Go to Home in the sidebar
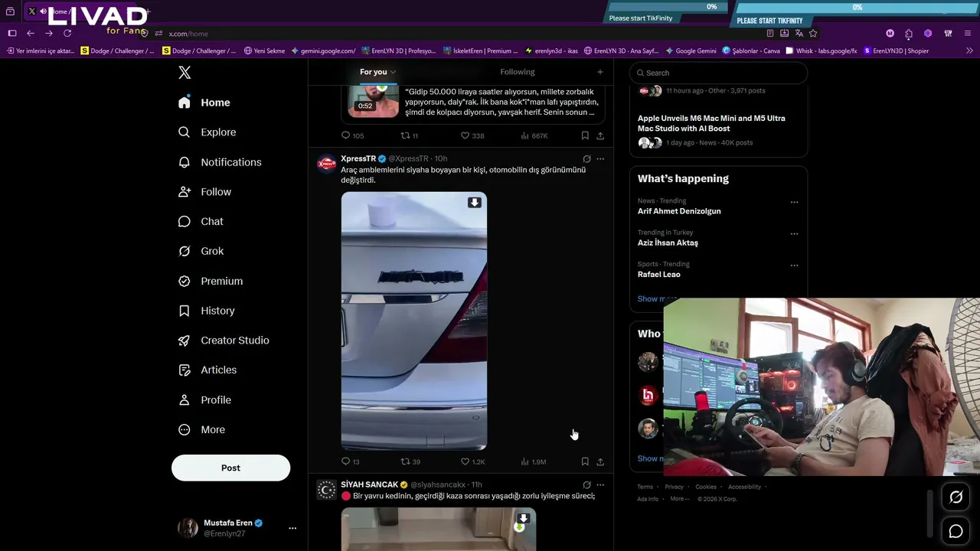Image resolution: width=980 pixels, height=551 pixels. 204,103
